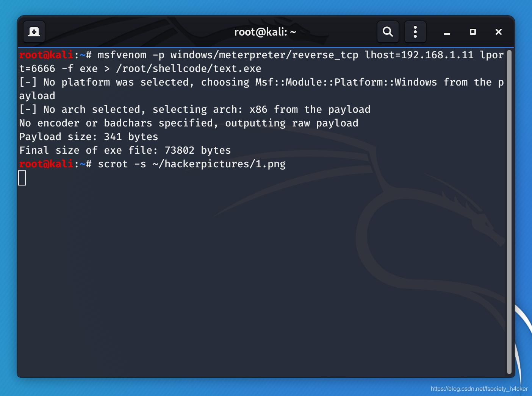Screen dimensions: 532x396
Task: Click the first root@kali prompt
Action: click(x=55, y=55)
